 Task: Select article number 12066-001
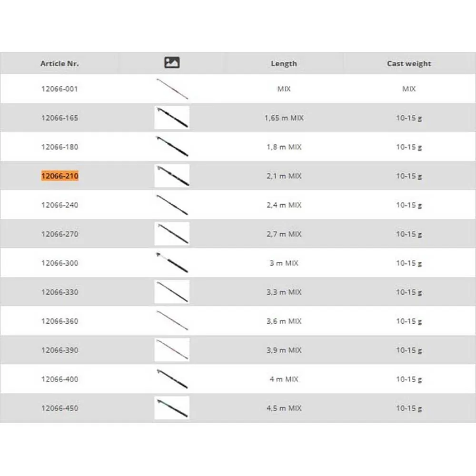click(x=60, y=89)
